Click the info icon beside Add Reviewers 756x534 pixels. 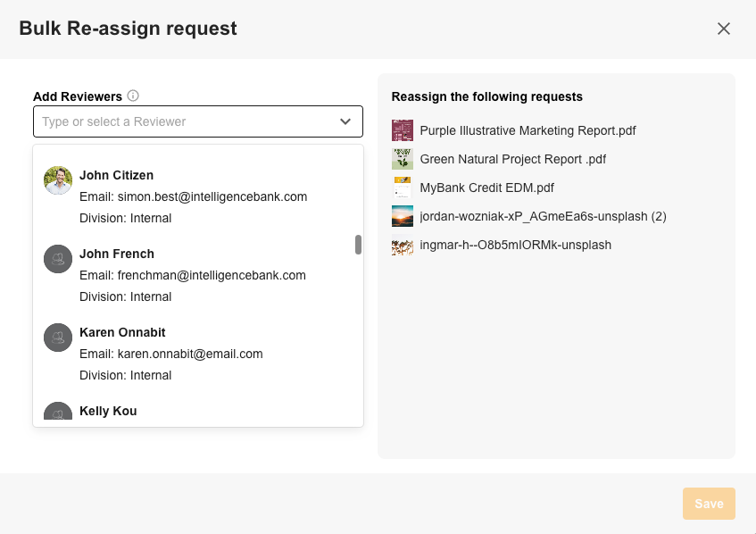[x=133, y=96]
